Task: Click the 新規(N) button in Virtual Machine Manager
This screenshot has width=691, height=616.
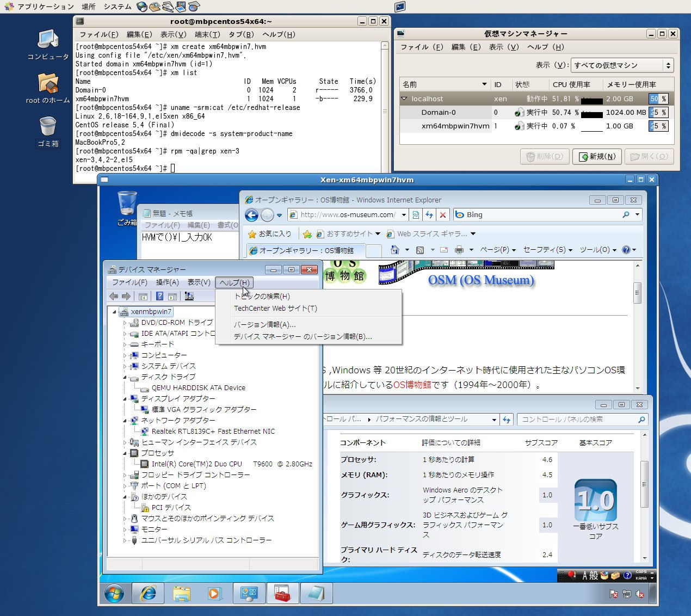Action: coord(596,157)
